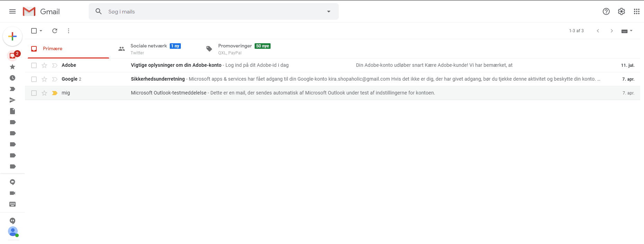
Task: Open Sent mail paper-plane icon
Action: pos(12,100)
